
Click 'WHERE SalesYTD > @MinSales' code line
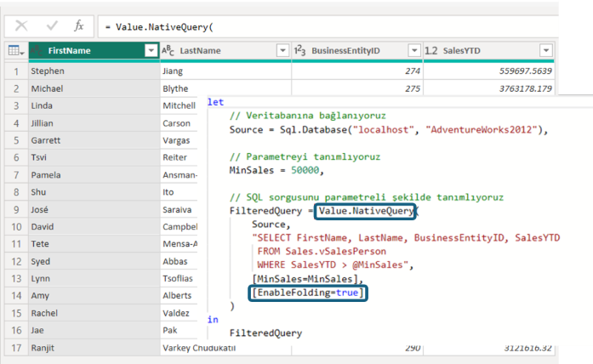point(335,264)
